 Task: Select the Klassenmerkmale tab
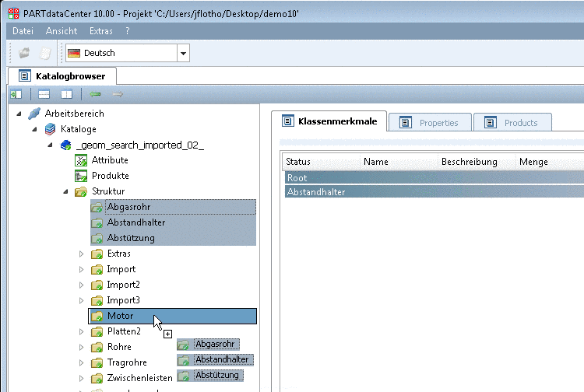click(329, 121)
